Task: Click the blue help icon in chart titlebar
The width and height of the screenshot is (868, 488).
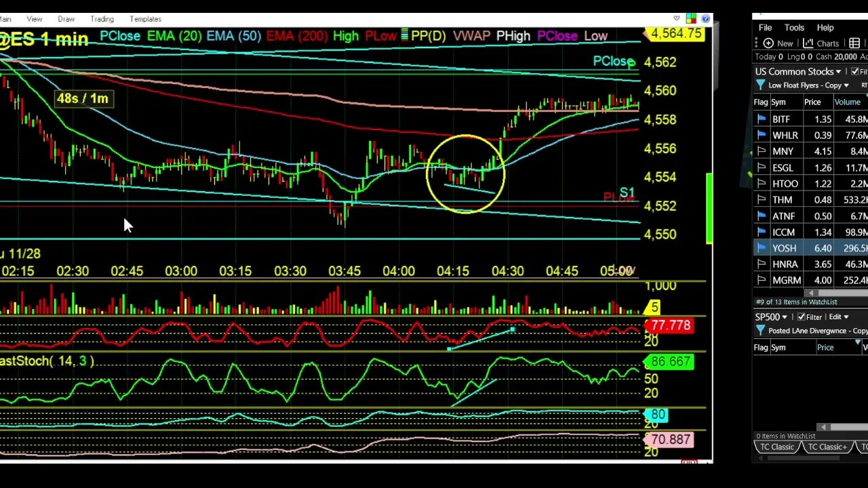Action: pyautogui.click(x=705, y=19)
